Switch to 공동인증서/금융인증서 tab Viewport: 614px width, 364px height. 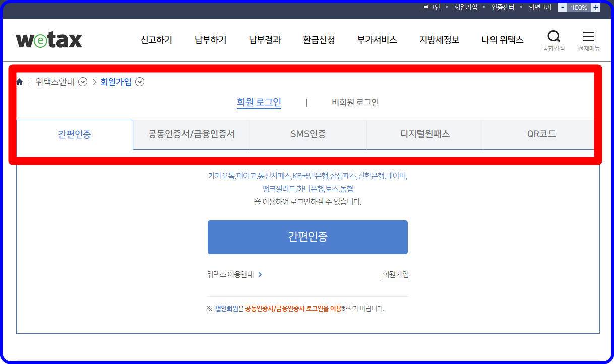192,134
